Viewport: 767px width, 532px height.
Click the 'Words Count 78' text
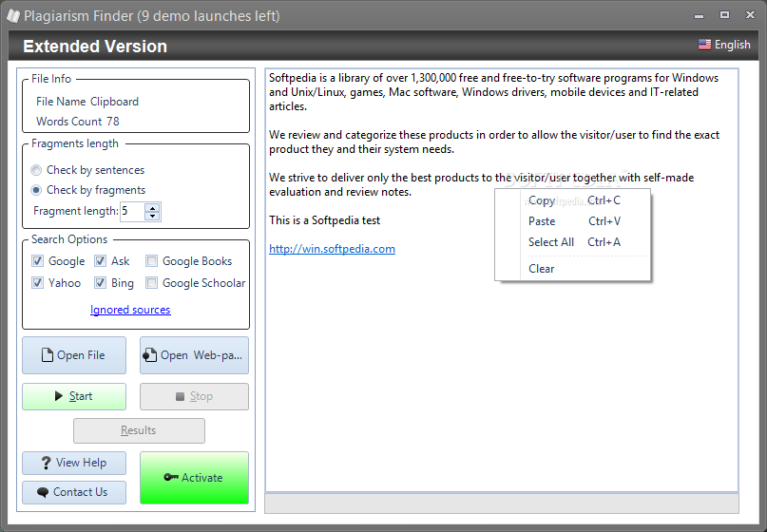coord(78,122)
